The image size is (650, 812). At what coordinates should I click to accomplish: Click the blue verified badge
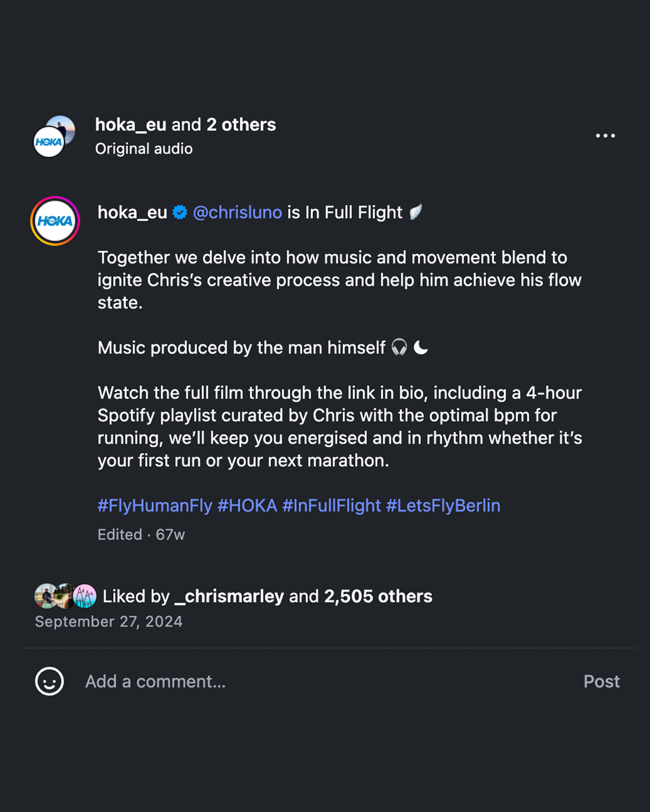click(x=180, y=212)
